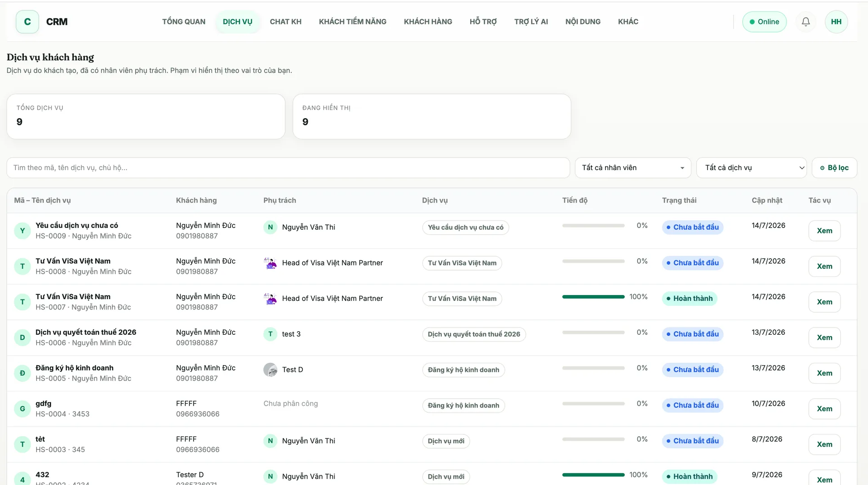This screenshot has width=868, height=485.
Task: Expand the Tất cả nhân viên dropdown
Action: (633, 168)
